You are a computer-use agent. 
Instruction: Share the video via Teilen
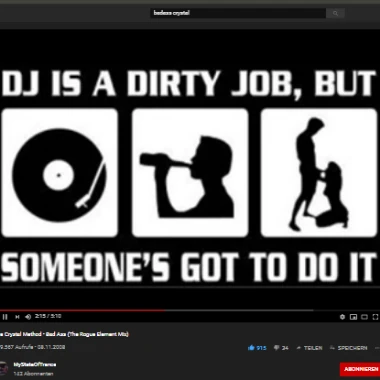309,348
